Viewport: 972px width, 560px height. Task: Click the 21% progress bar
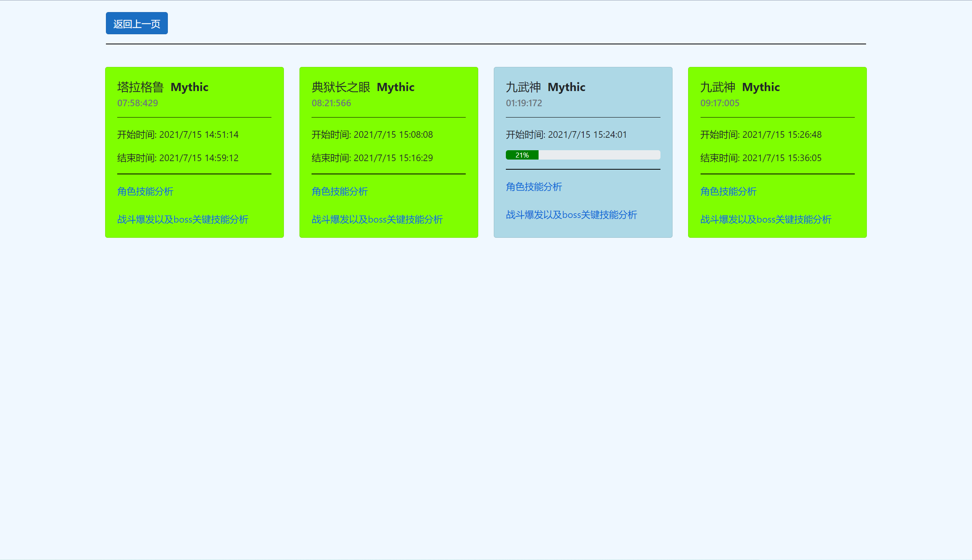pos(583,155)
